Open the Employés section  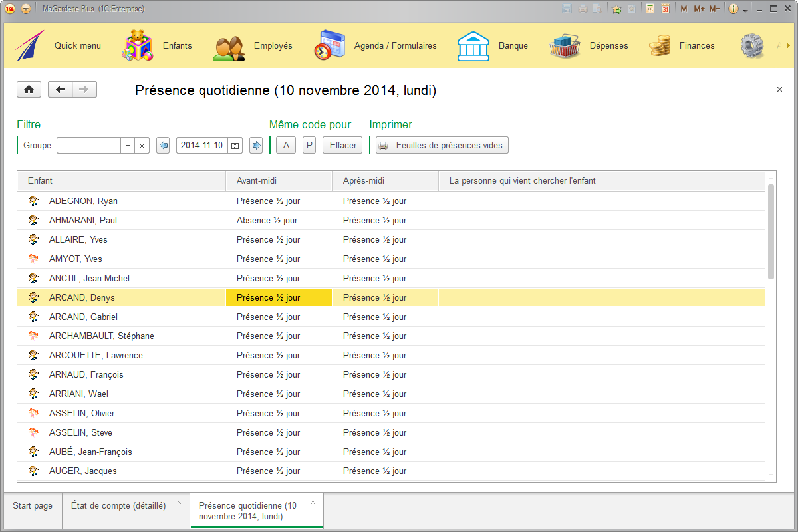(x=272, y=45)
